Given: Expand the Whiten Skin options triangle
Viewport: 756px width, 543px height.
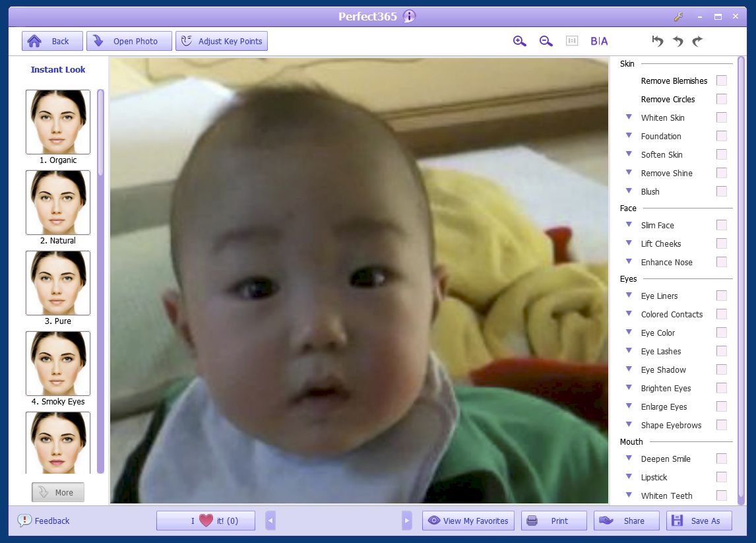Looking at the screenshot, I should 629,117.
